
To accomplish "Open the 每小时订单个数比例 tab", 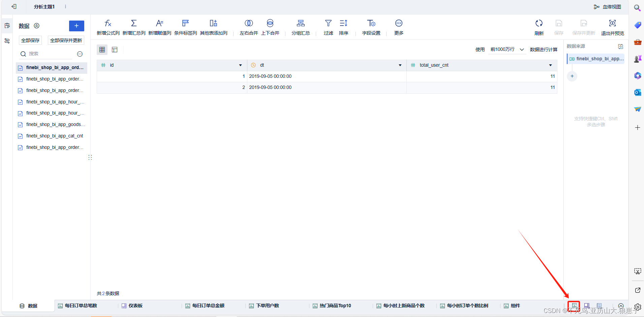I will (x=464, y=306).
